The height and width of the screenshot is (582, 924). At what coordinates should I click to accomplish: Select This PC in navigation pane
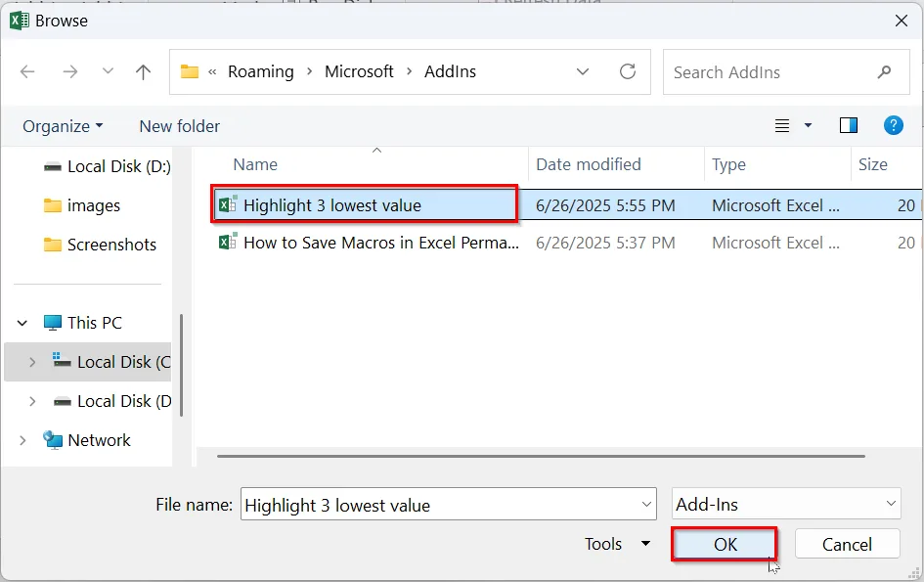click(82, 323)
